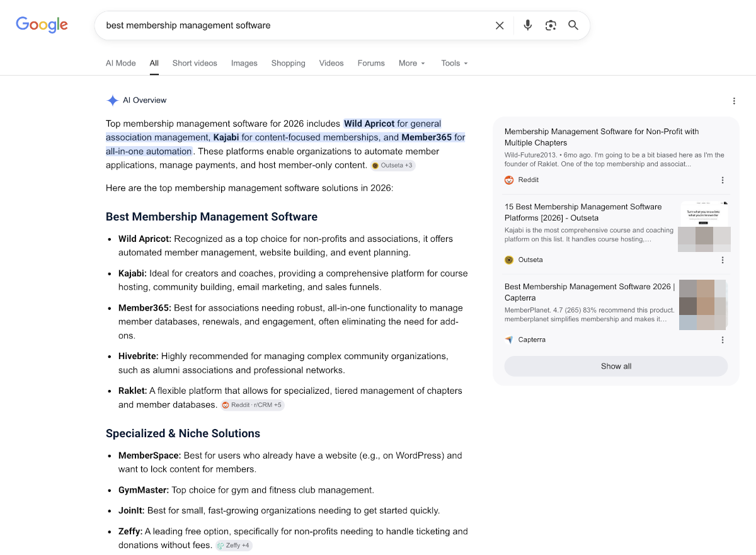The height and width of the screenshot is (555, 756).
Task: Switch to the Shopping tab
Action: point(289,63)
